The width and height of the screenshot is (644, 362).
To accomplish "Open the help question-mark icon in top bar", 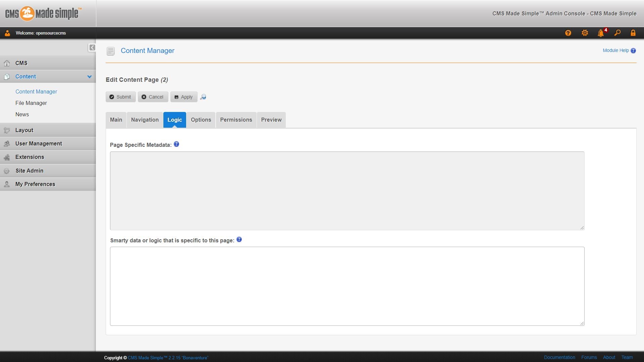I will point(568,33).
